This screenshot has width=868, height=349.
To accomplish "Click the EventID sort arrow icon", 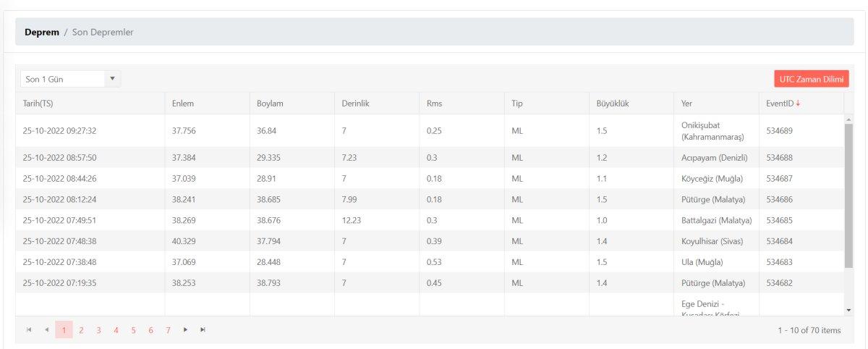I will tap(798, 104).
